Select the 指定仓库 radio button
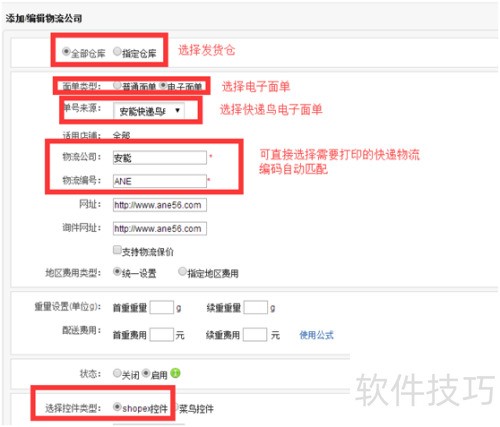500x427 pixels. click(117, 51)
